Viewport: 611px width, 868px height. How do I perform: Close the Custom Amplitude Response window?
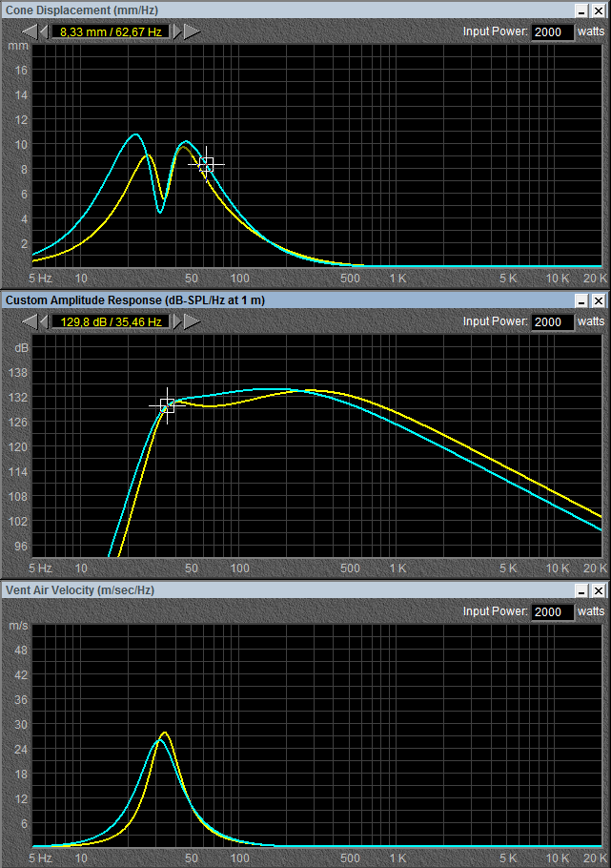(599, 300)
